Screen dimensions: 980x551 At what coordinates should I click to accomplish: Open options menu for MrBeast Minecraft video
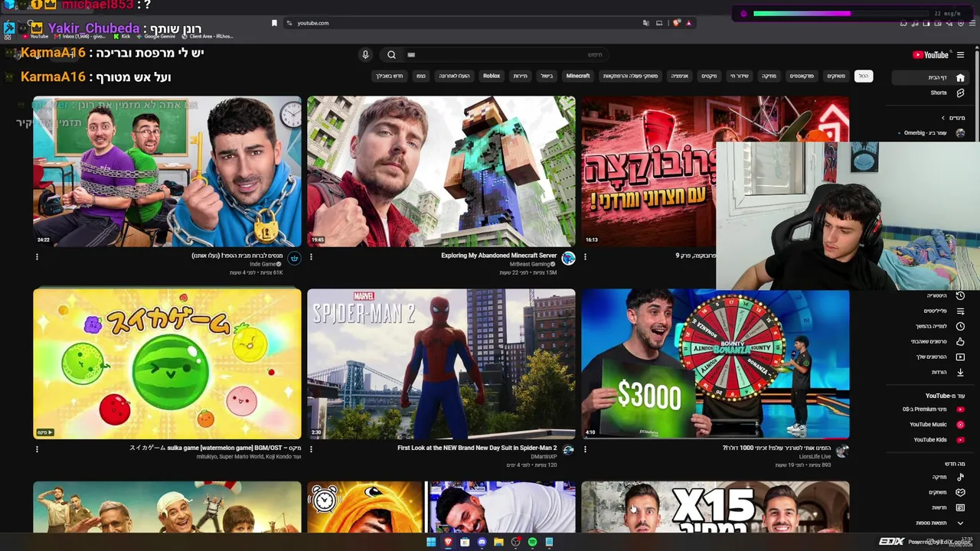pos(311,257)
